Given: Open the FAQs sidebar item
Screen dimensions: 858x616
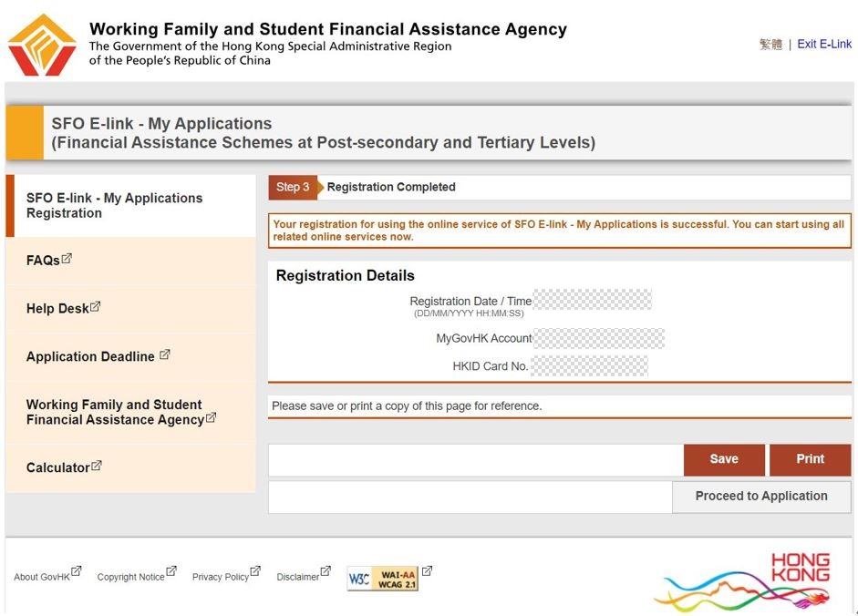Looking at the screenshot, I should click(x=43, y=261).
